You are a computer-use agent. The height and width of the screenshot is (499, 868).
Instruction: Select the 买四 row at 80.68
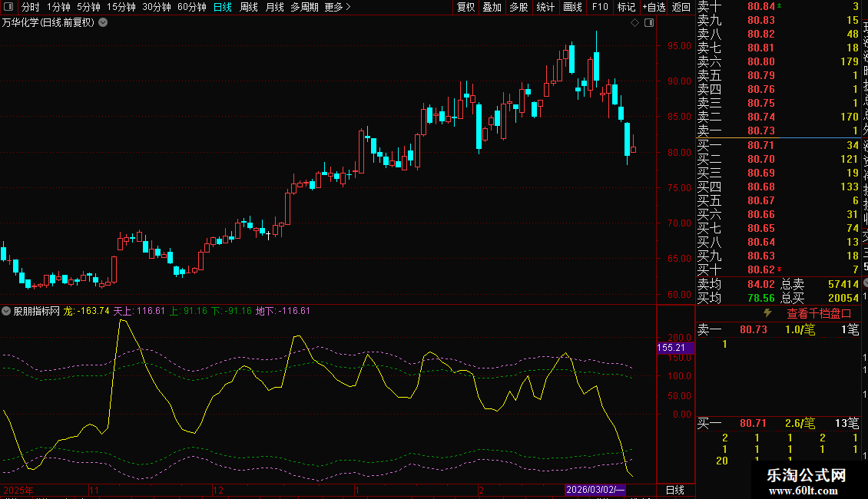coord(778,187)
